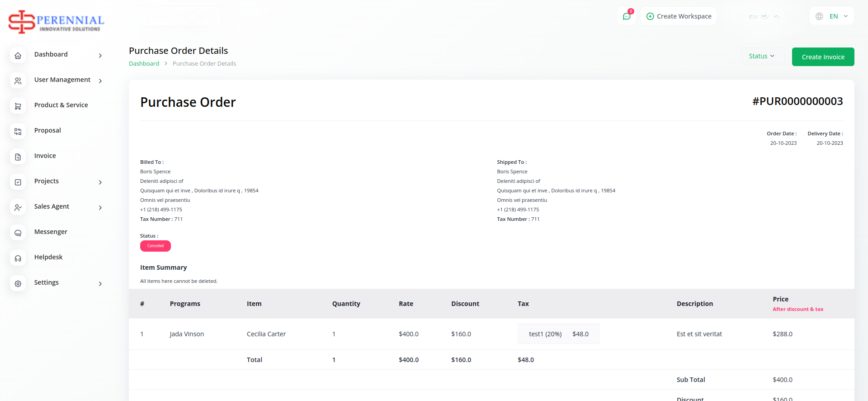This screenshot has width=868, height=401.
Task: Click the Perennial logo
Action: click(x=57, y=22)
